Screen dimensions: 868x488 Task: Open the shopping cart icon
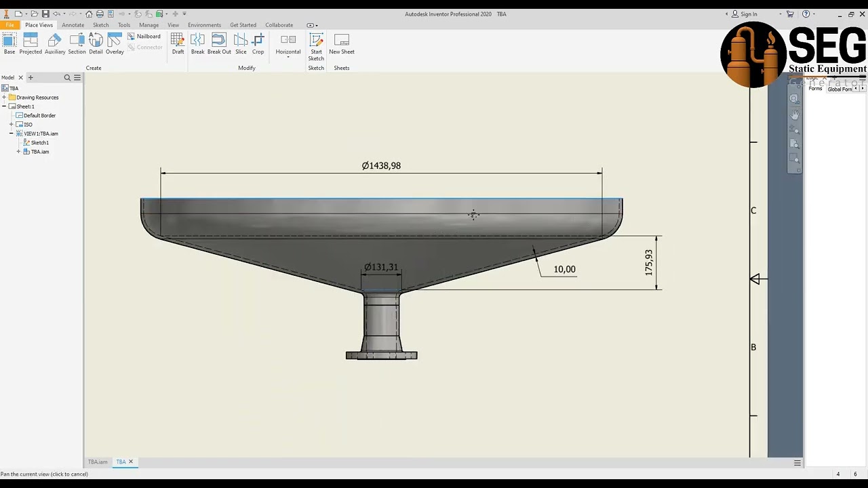click(x=790, y=14)
